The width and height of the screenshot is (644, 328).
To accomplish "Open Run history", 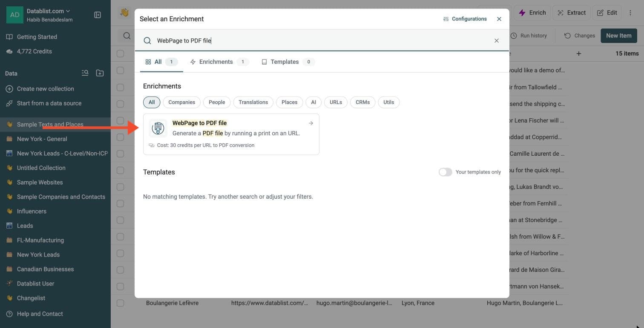I will click(529, 36).
